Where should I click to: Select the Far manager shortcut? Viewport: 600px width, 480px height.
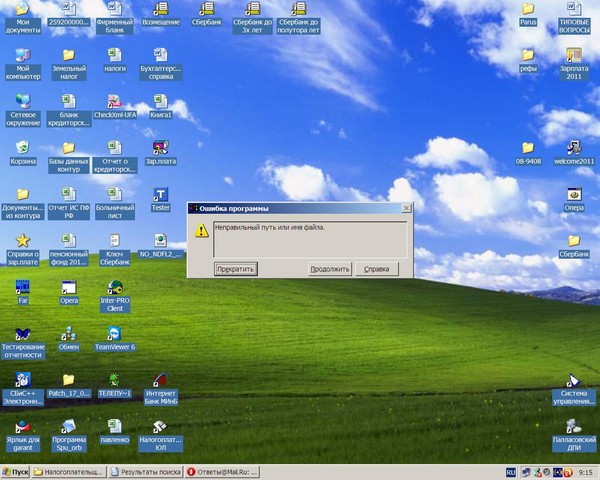click(23, 292)
